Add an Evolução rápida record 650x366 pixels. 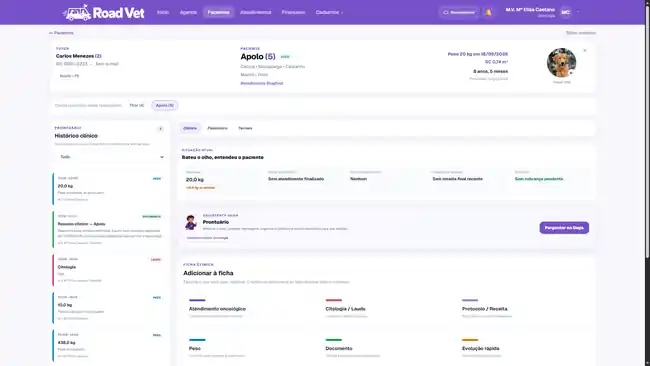[x=523, y=349]
